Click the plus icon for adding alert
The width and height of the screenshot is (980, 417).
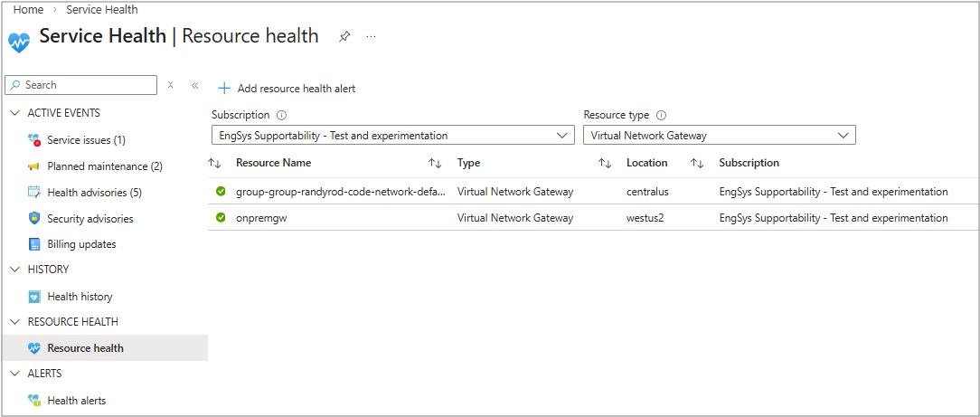223,88
